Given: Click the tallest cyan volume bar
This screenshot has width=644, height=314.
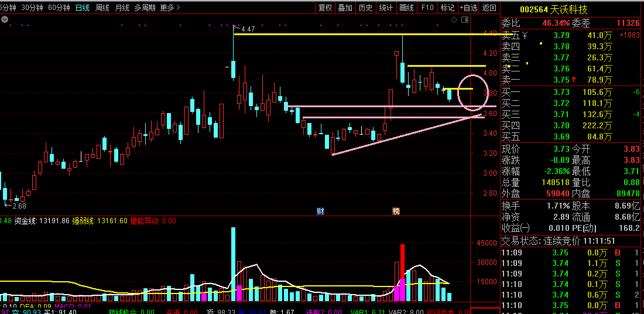Looking at the screenshot, I should pyautogui.click(x=233, y=264).
